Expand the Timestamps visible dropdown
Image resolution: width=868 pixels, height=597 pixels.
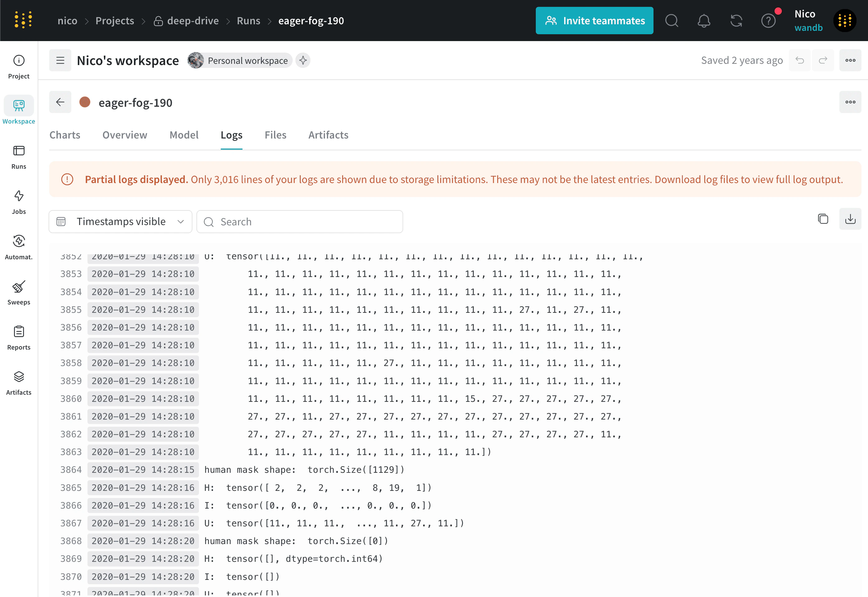[120, 222]
